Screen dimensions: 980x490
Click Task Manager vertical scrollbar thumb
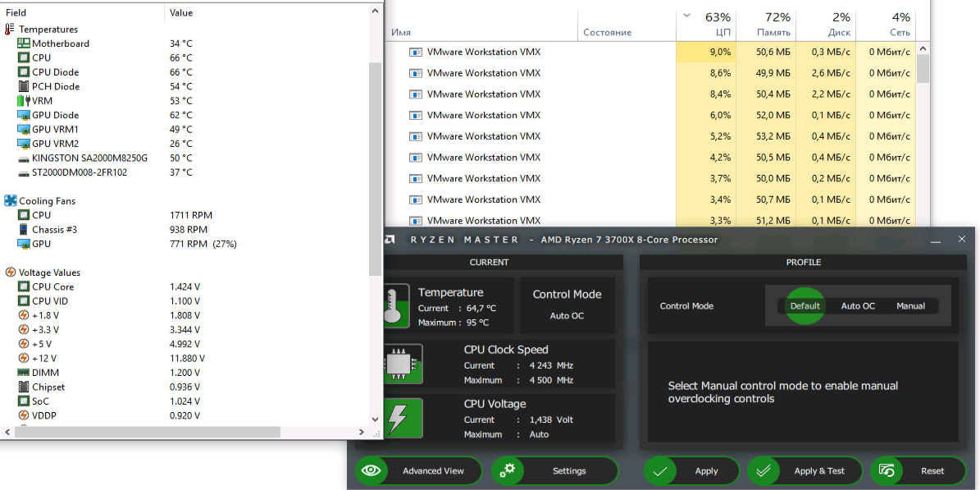pos(923,69)
